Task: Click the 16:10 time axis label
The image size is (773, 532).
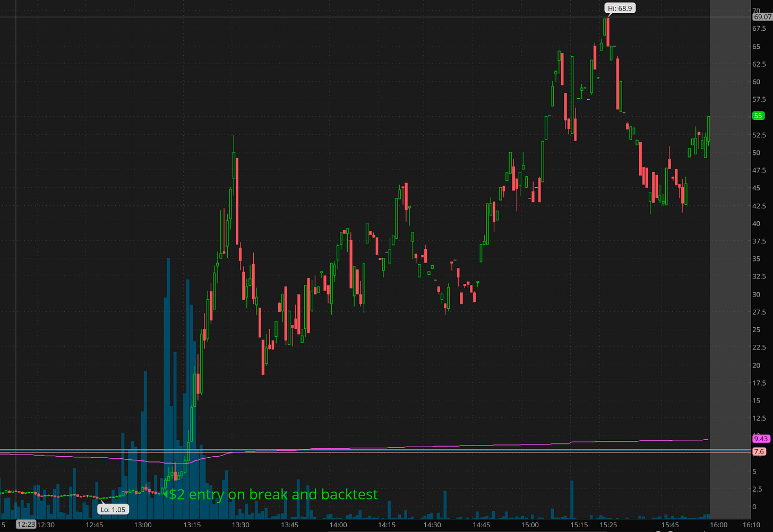Action: point(751,525)
